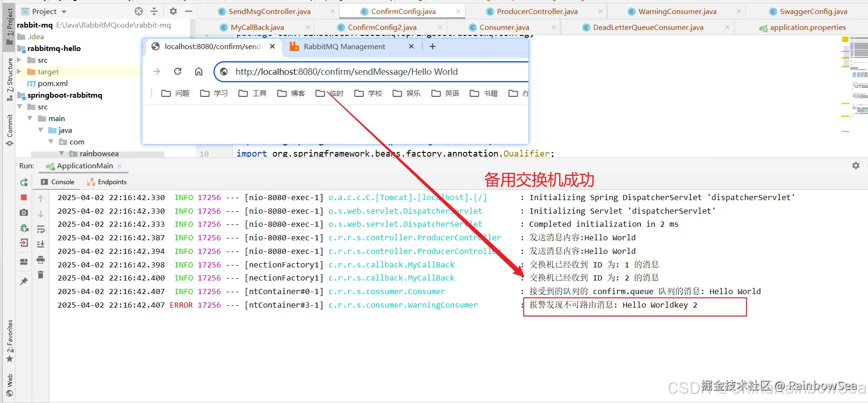
Task: Click the camera thread dump icon
Action: pyautogui.click(x=24, y=213)
